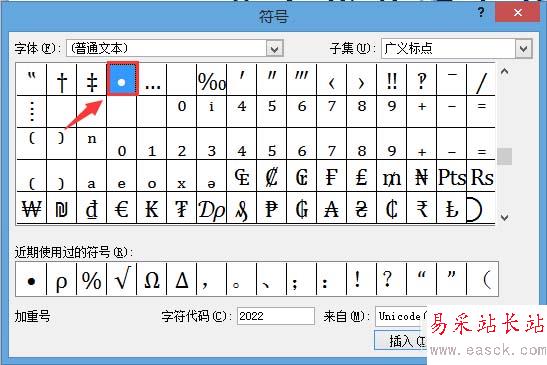Choose the guarani ₲ currency symbol
Viewport: 547px width, 365px height.
click(302, 208)
